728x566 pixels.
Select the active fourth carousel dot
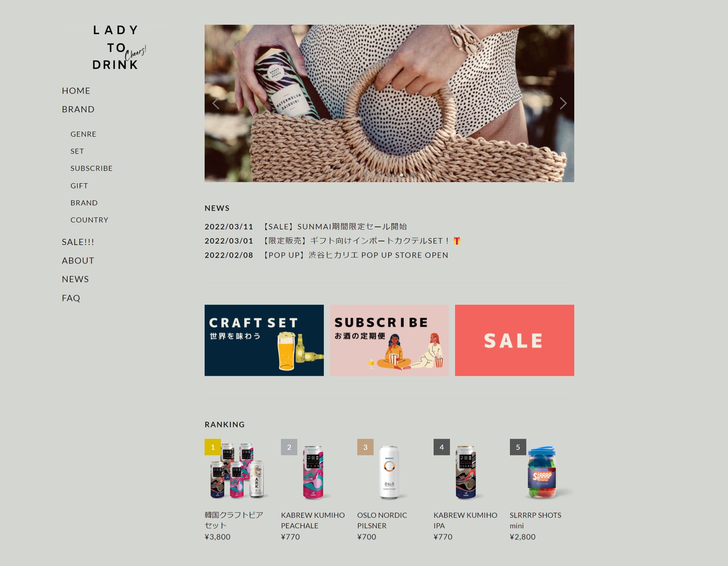click(402, 175)
